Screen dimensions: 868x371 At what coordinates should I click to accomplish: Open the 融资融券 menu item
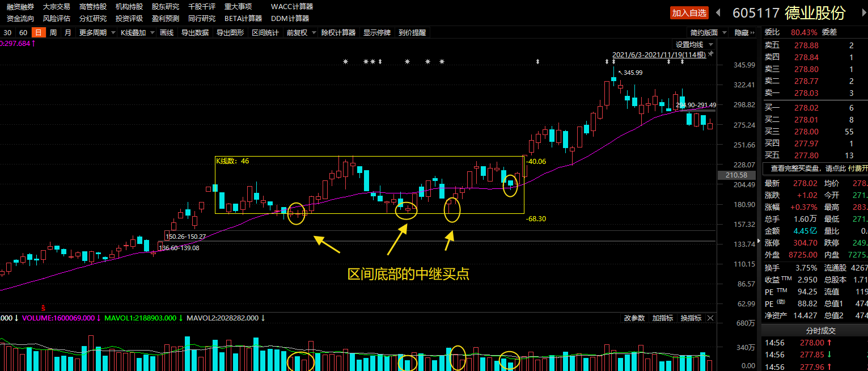(x=20, y=7)
